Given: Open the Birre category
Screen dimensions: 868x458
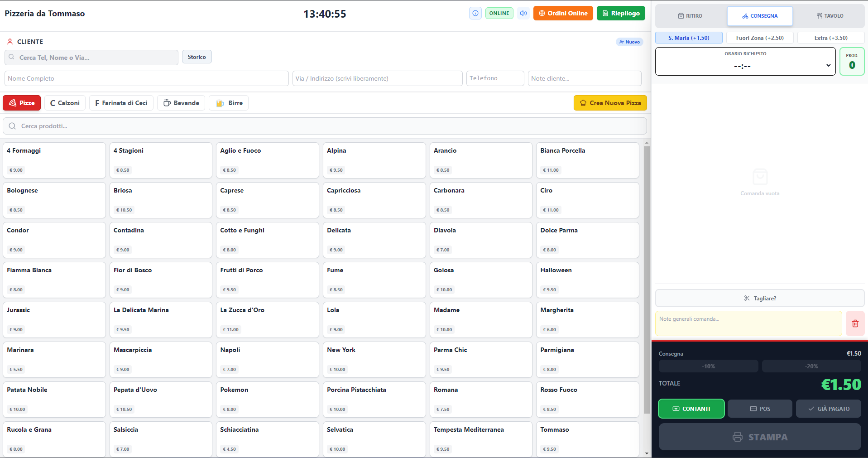Looking at the screenshot, I should pyautogui.click(x=229, y=103).
